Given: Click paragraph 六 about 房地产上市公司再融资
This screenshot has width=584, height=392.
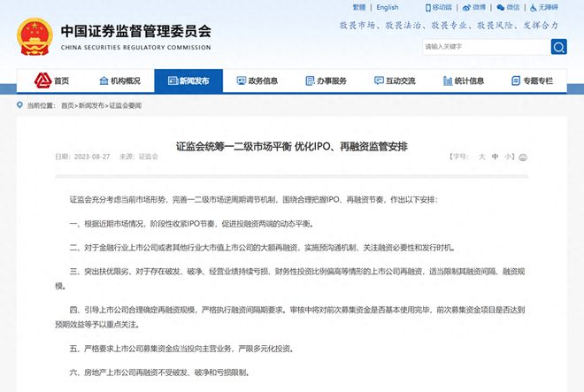Looking at the screenshot, I should click(160, 373).
